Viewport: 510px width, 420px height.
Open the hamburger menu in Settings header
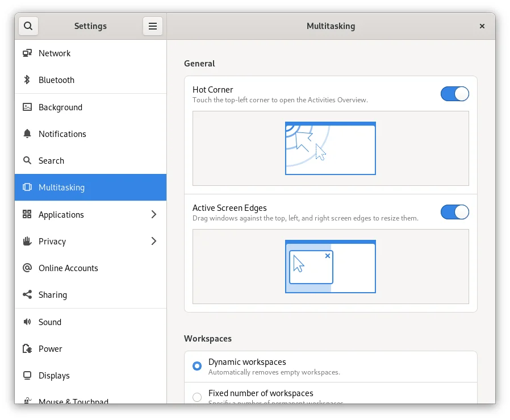pos(152,26)
